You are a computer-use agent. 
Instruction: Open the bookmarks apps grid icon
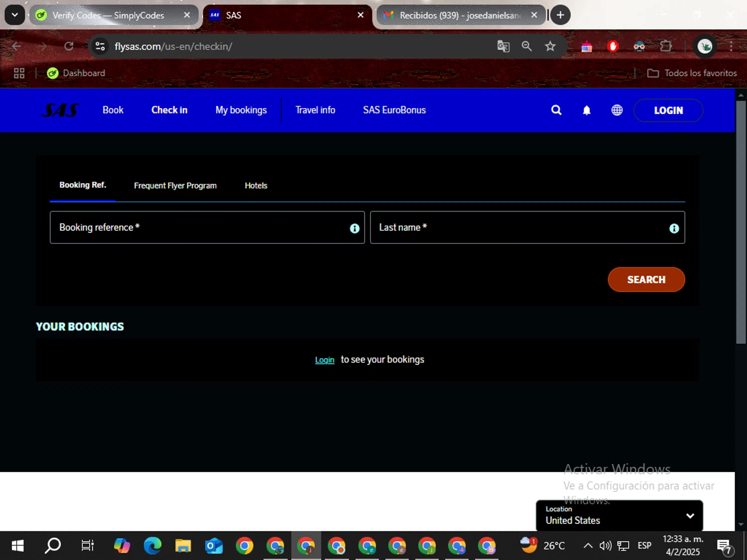click(19, 73)
